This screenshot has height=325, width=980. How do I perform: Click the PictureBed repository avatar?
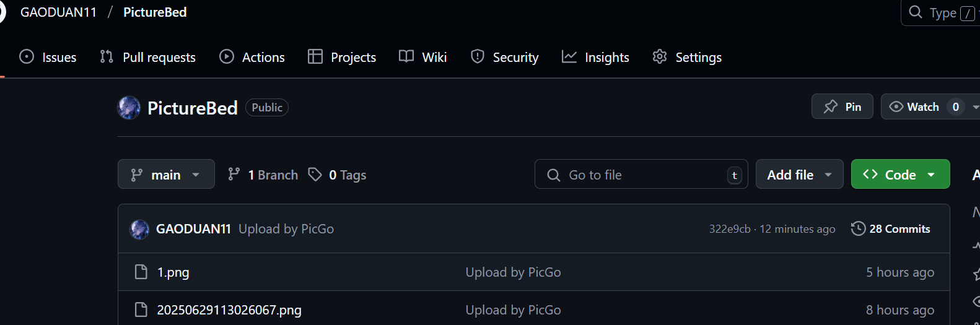pos(129,108)
